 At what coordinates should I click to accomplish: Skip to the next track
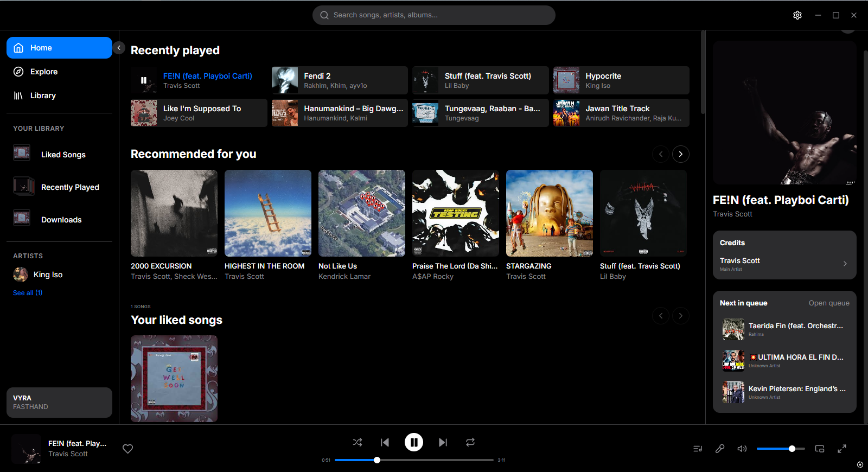pyautogui.click(x=443, y=442)
